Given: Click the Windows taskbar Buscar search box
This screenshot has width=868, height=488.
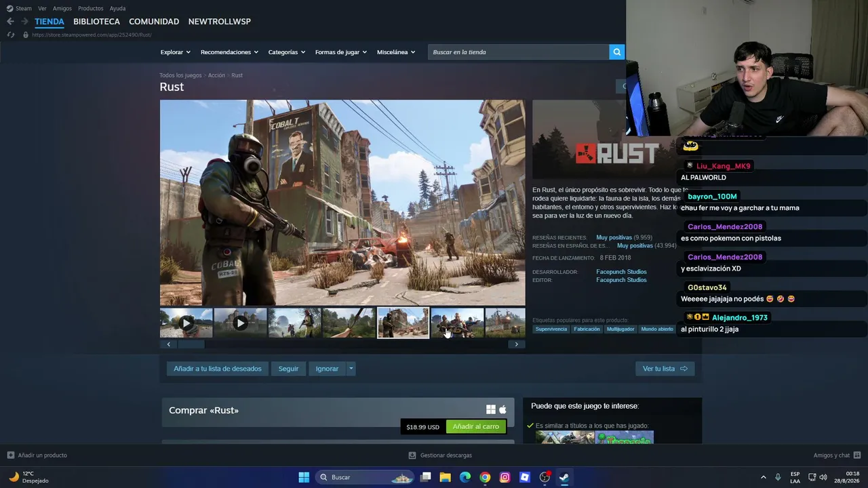Looking at the screenshot, I should (365, 477).
